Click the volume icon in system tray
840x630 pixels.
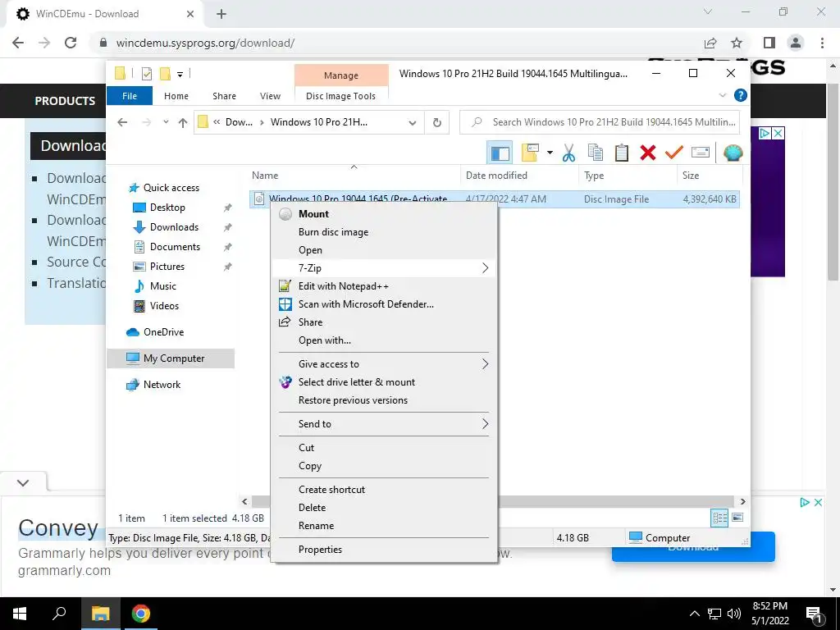tap(734, 614)
